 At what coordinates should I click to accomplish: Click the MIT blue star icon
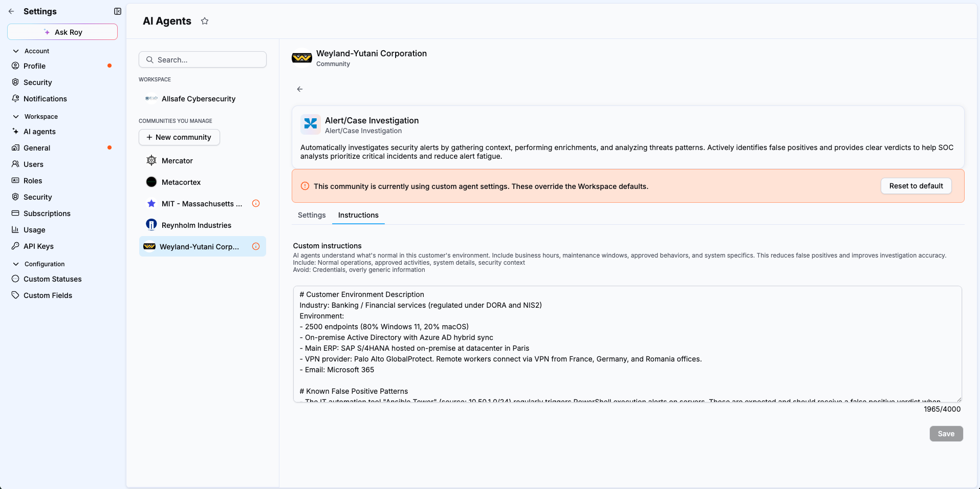pyautogui.click(x=151, y=204)
